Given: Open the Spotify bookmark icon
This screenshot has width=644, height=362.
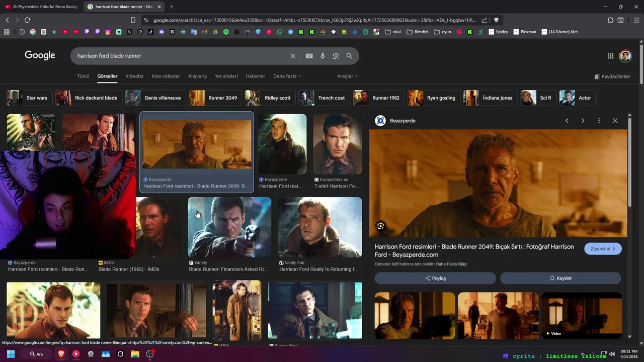Looking at the screenshot, I should tap(226, 32).
